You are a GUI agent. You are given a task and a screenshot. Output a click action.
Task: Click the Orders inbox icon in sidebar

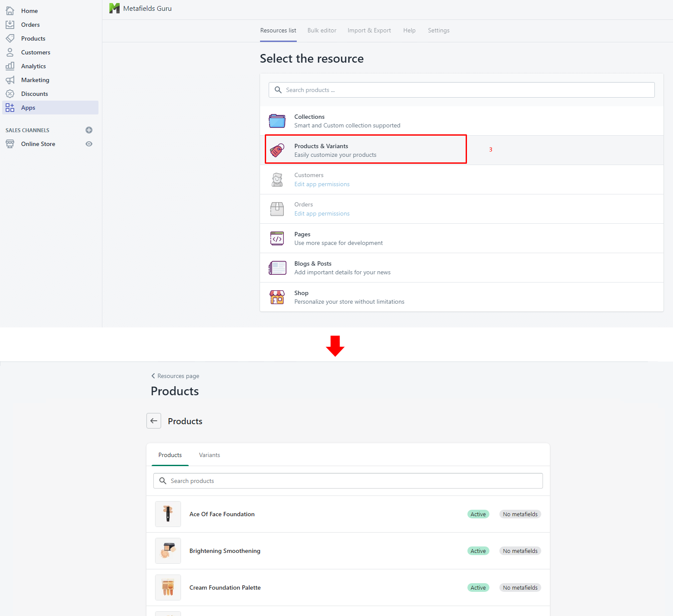(10, 25)
